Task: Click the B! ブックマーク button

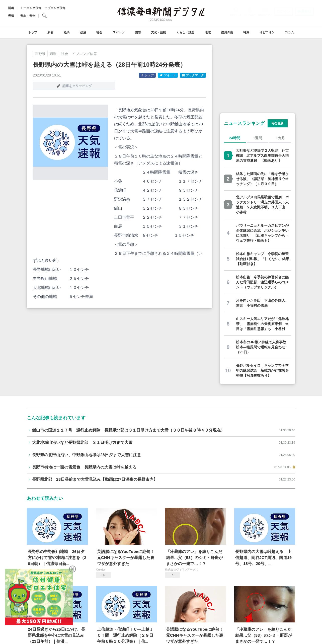Action: click(193, 75)
